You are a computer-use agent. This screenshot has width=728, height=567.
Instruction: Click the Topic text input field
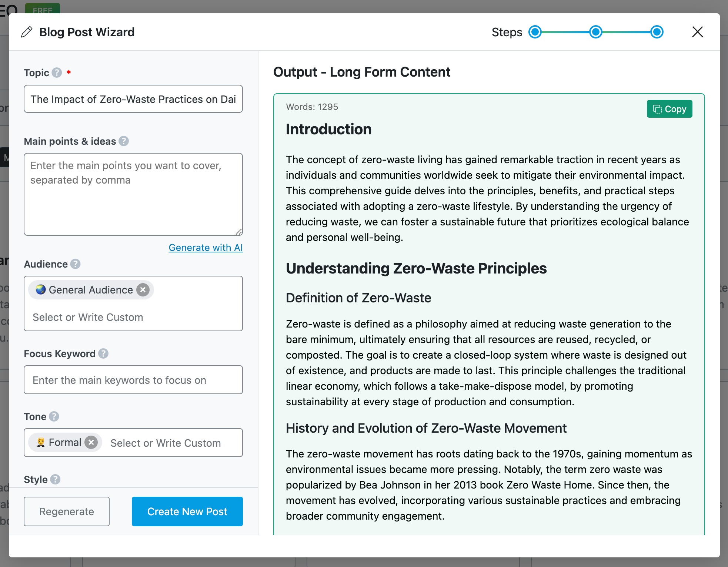pyautogui.click(x=134, y=99)
